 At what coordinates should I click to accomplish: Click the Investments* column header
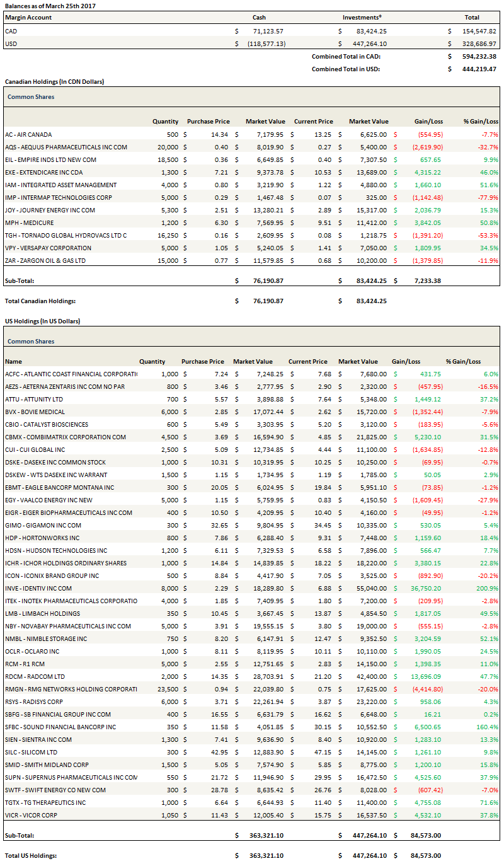click(362, 18)
